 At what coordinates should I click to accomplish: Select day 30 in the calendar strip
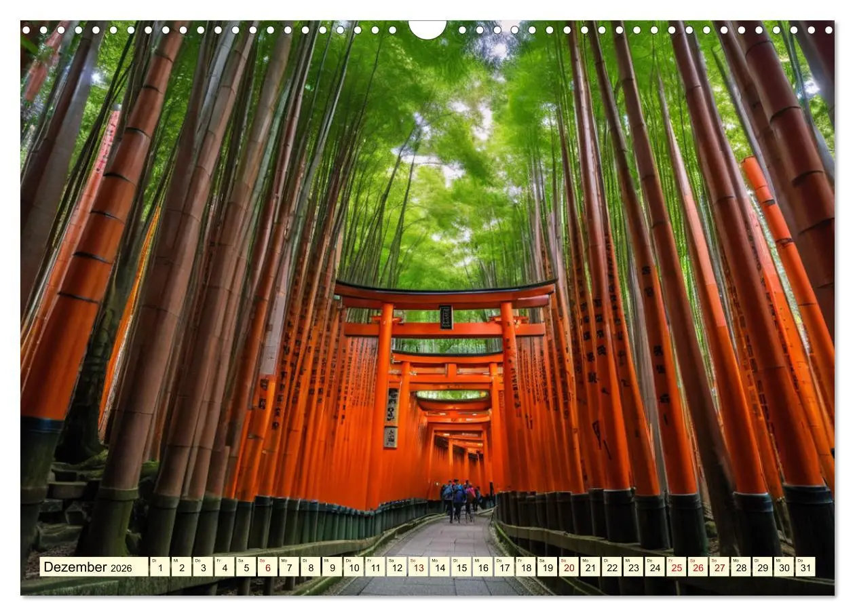point(783,566)
